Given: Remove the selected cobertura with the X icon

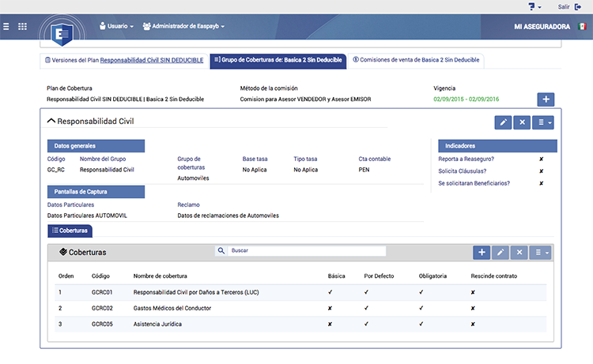Looking at the screenshot, I should (x=519, y=252).
